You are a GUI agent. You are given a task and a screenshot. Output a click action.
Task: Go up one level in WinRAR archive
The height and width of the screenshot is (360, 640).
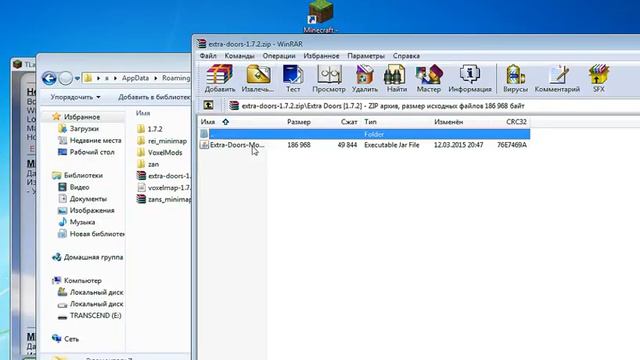point(208,106)
